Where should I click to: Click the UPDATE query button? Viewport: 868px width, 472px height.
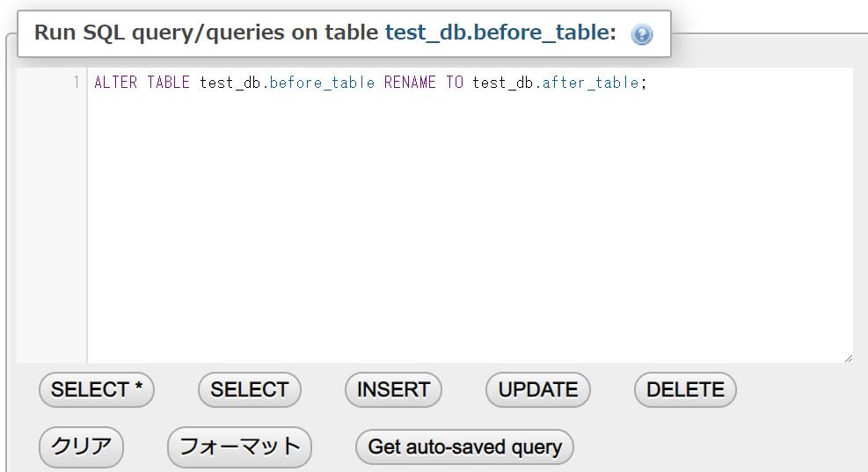[x=538, y=389]
